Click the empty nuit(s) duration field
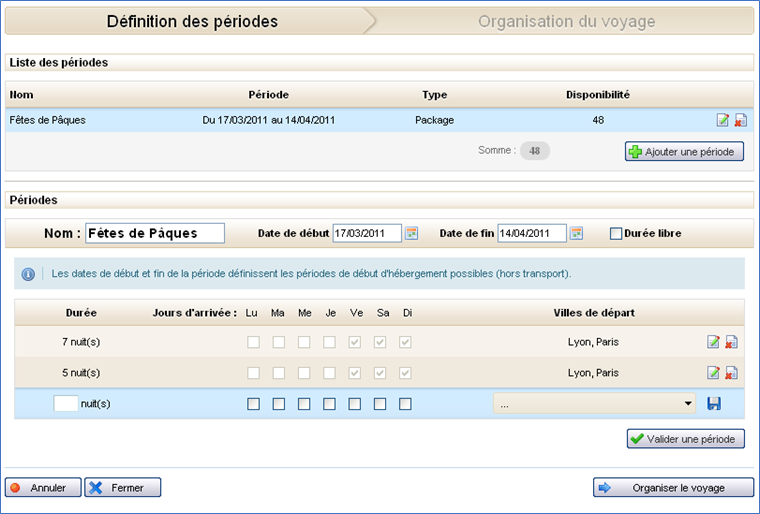The height and width of the screenshot is (514, 760). pyautogui.click(x=65, y=404)
